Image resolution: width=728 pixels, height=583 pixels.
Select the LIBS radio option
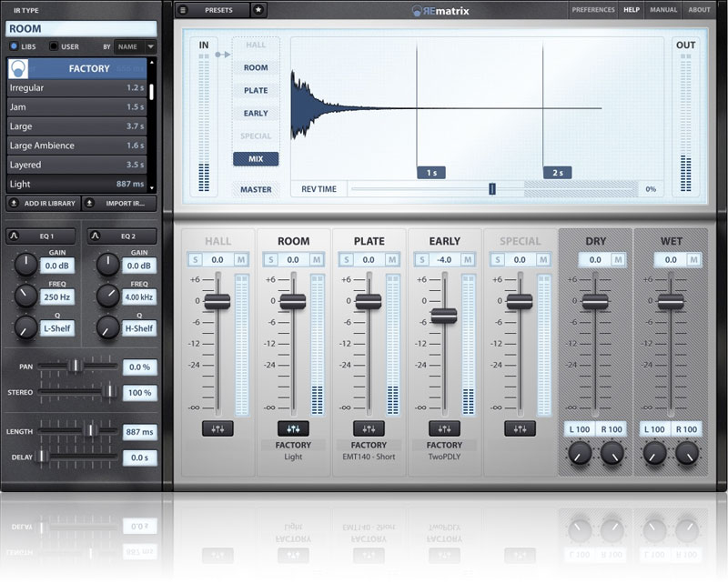[14, 46]
